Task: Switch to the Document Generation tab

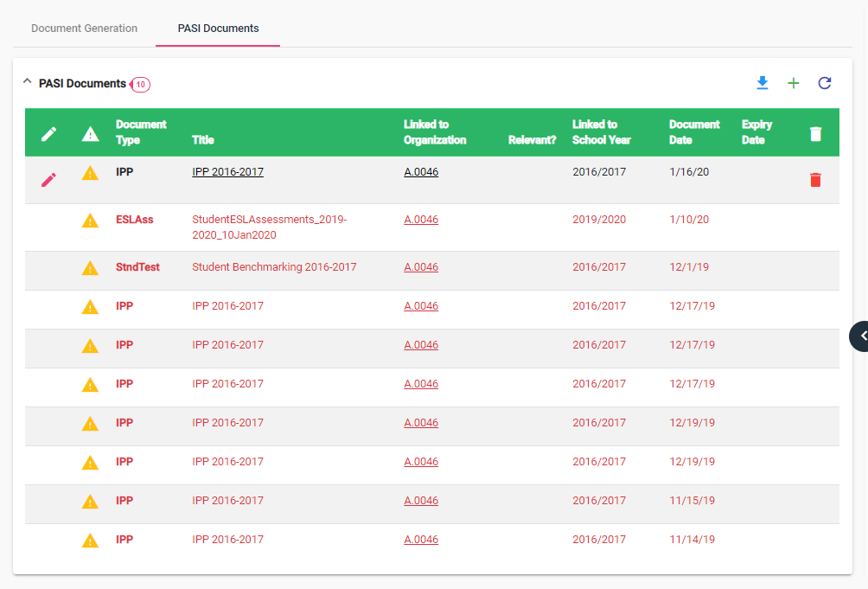Action: tap(84, 29)
